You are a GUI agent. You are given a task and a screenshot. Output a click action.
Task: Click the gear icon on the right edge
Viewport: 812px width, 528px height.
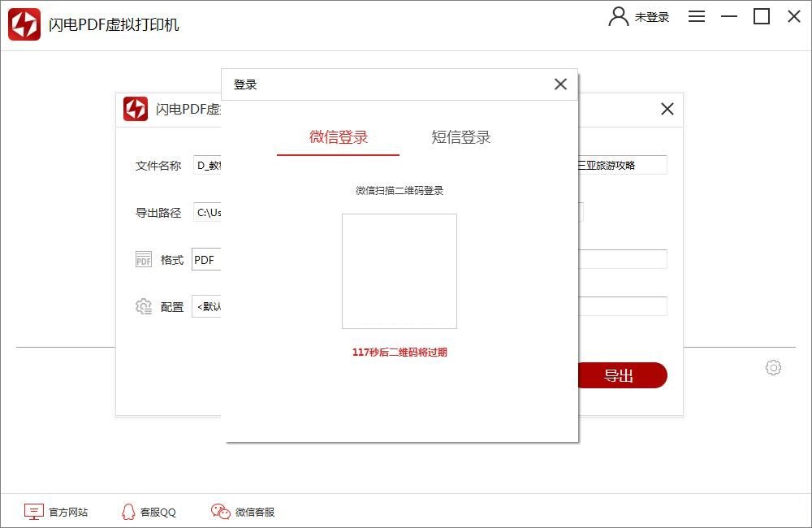coord(774,367)
